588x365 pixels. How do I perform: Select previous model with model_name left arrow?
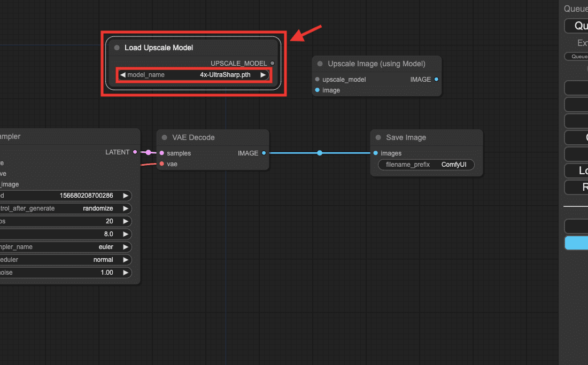point(122,75)
